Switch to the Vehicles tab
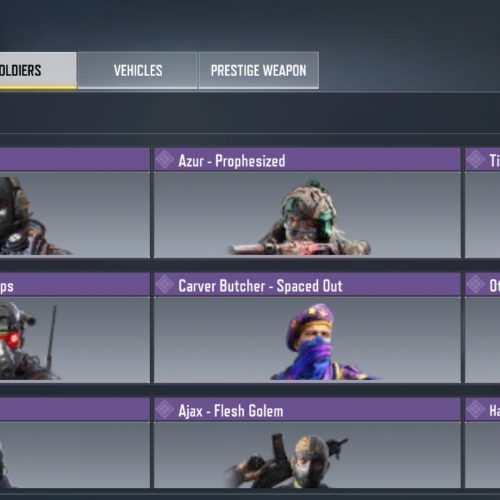Viewport: 500px width, 500px height. (137, 70)
